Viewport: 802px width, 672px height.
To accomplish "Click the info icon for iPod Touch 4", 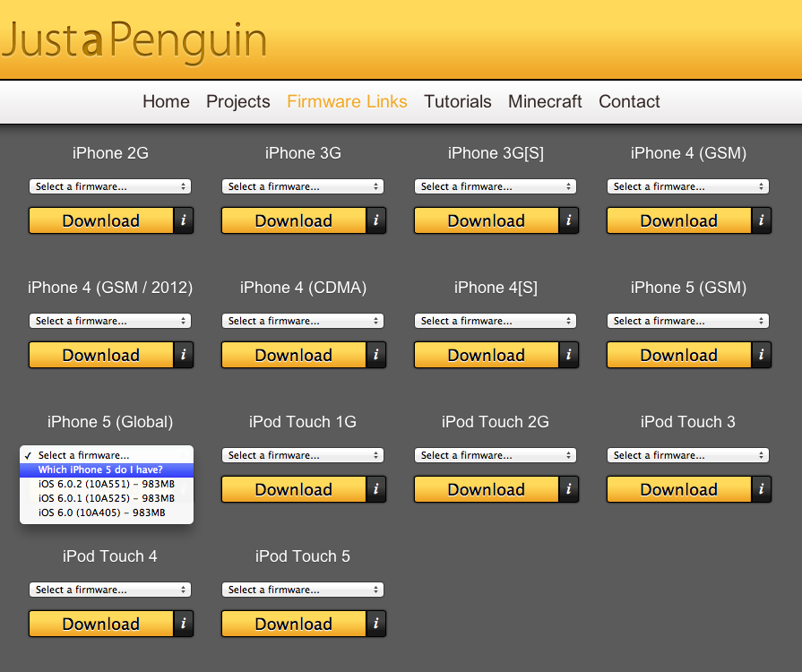I will coord(184,624).
